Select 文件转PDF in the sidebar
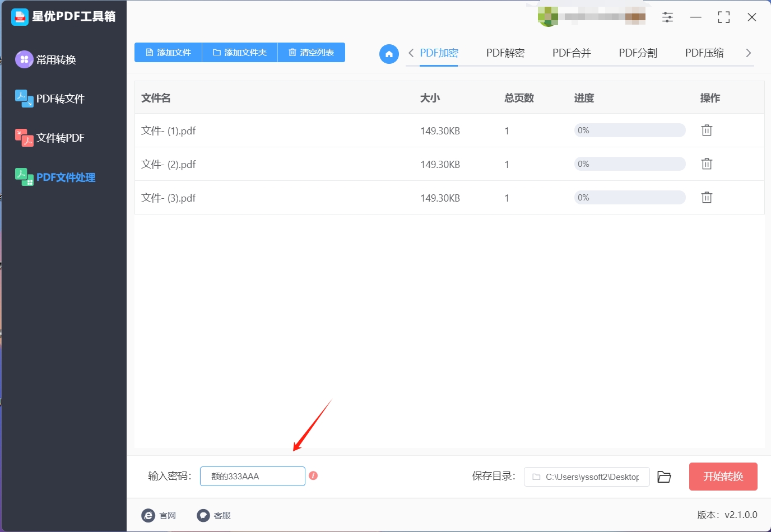This screenshot has width=771, height=532. pos(50,138)
